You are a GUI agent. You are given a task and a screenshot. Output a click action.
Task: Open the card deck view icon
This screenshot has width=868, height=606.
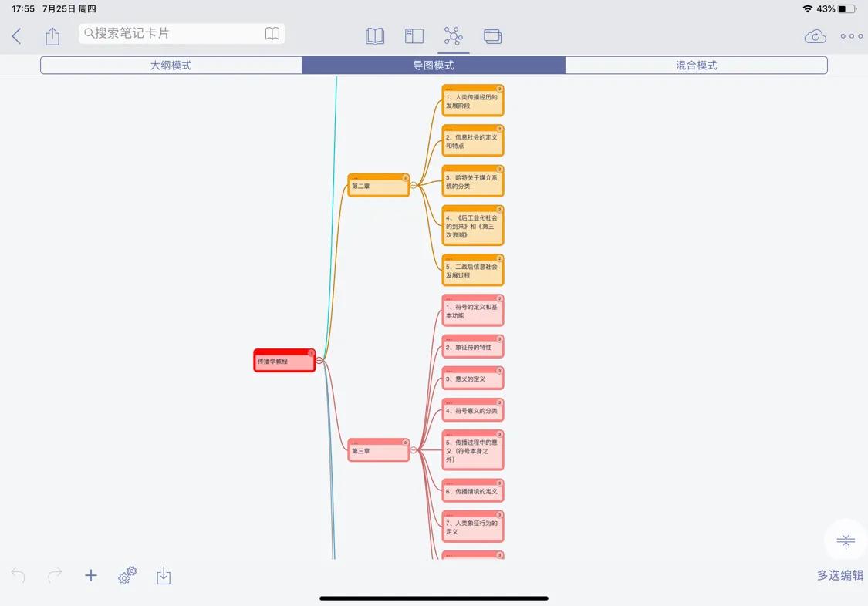[493, 35]
